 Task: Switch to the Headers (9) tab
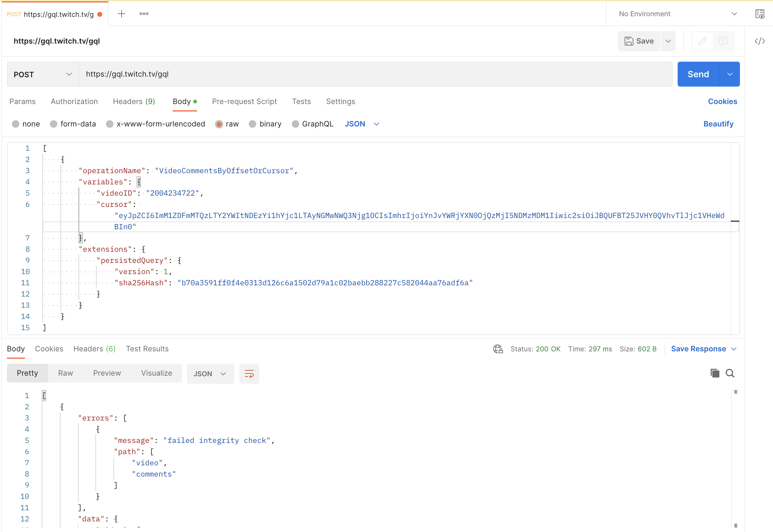pos(134,101)
